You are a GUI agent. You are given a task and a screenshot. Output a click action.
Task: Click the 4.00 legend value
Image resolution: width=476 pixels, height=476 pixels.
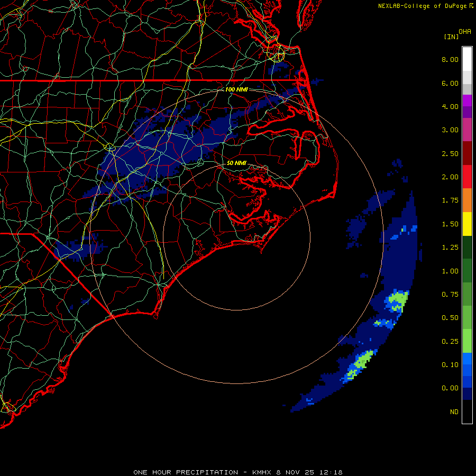pos(450,106)
